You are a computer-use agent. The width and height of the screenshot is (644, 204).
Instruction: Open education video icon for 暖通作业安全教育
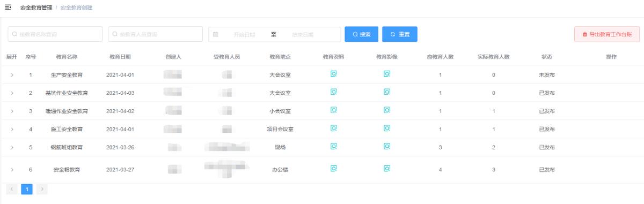pyautogui.click(x=386, y=110)
